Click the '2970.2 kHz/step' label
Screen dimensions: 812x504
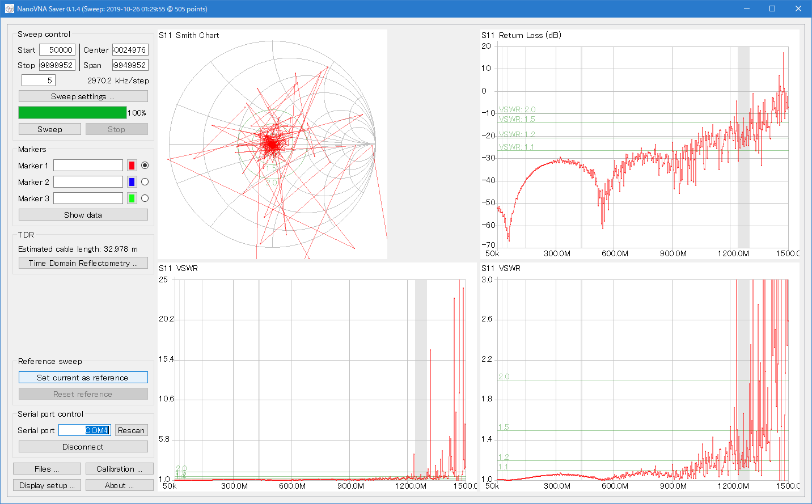pos(118,81)
